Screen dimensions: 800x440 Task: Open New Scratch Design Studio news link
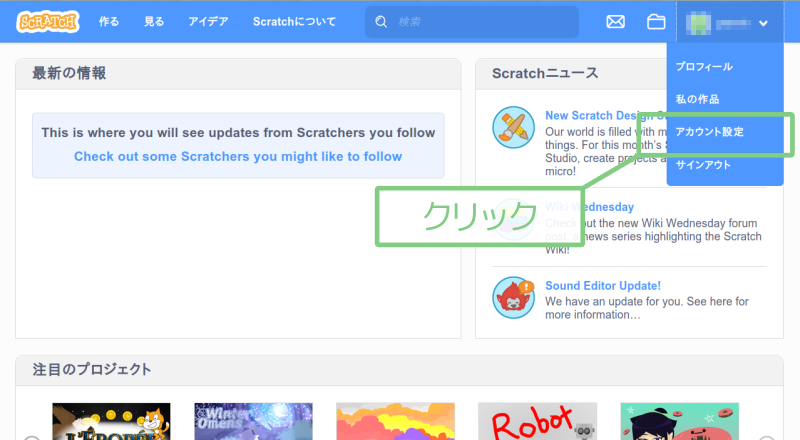point(604,115)
